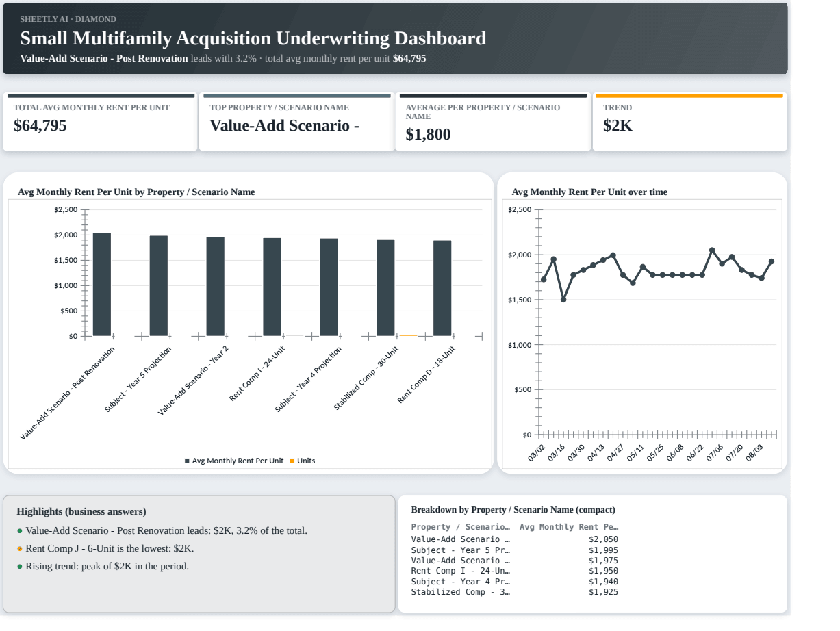
Task: Click the line chart title Avg Monthly Rent Per Unit over time
Action: [589, 192]
